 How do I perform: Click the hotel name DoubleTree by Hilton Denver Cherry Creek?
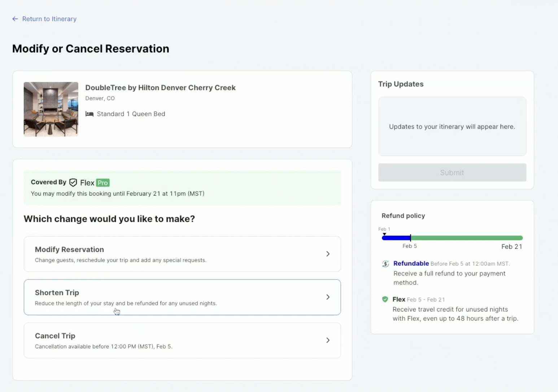pos(160,88)
